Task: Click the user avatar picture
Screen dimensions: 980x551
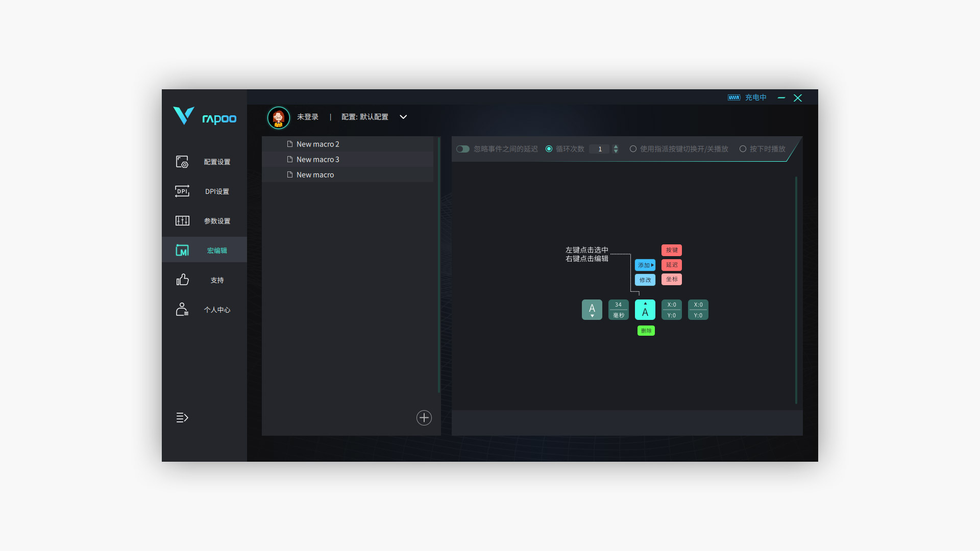Action: 279,118
